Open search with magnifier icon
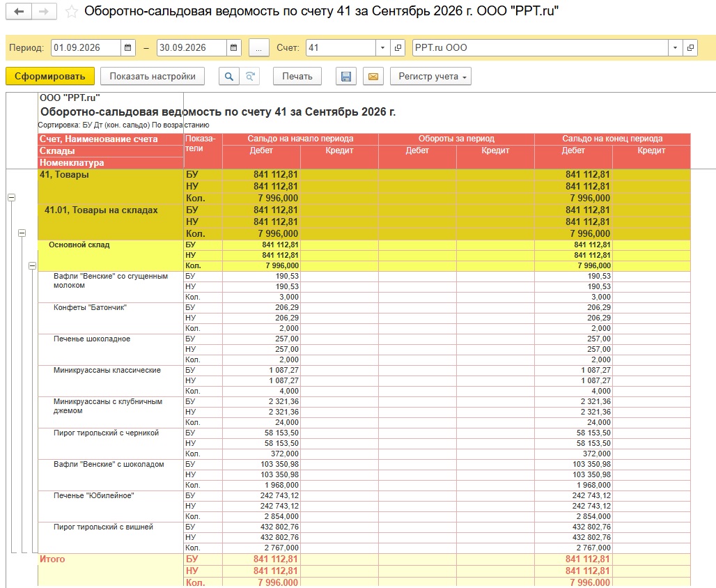The height and width of the screenshot is (588, 716). 228,77
